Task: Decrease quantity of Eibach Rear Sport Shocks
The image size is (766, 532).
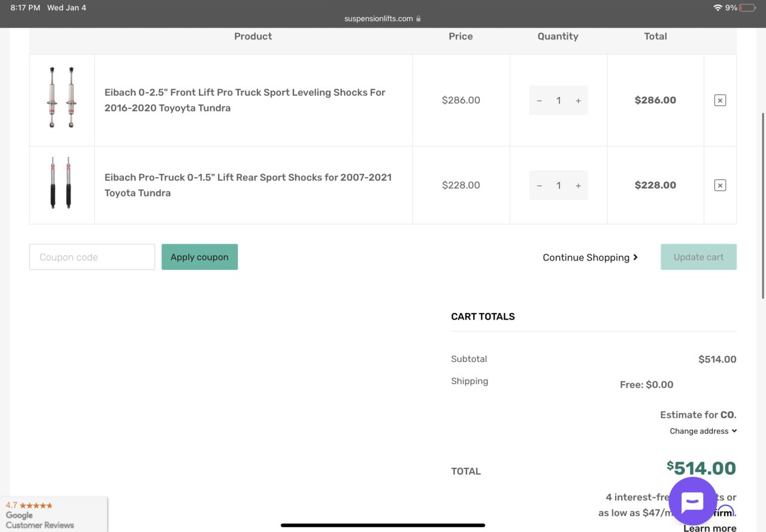Action: pos(539,186)
